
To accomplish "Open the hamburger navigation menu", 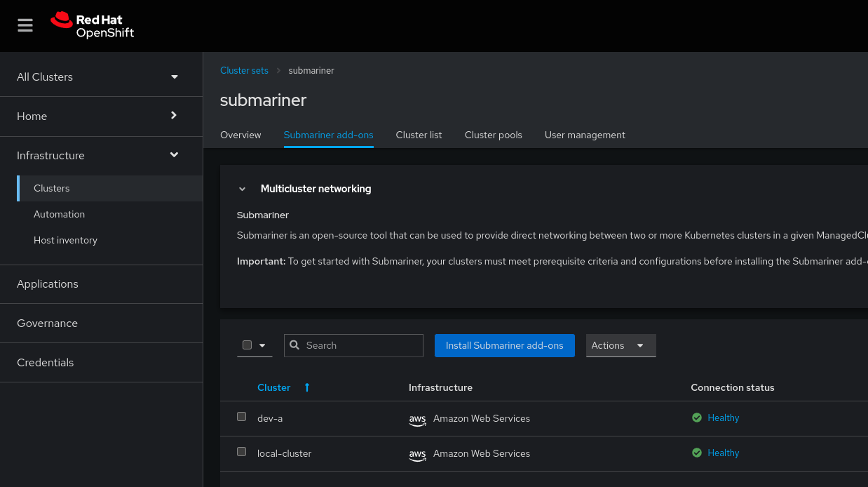I will [x=25, y=25].
